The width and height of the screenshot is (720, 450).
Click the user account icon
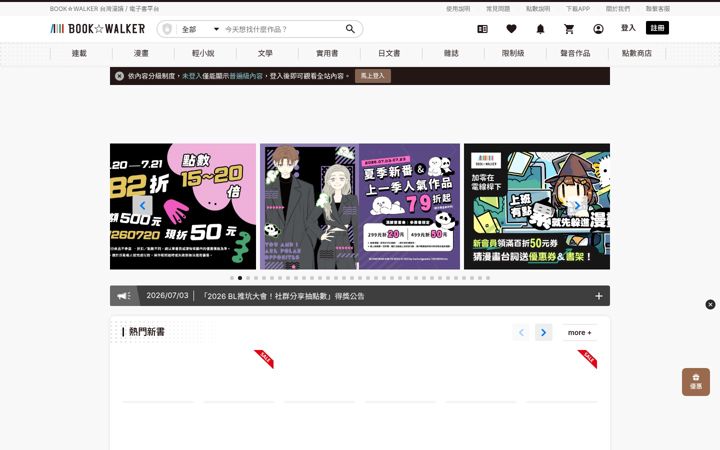tap(598, 29)
